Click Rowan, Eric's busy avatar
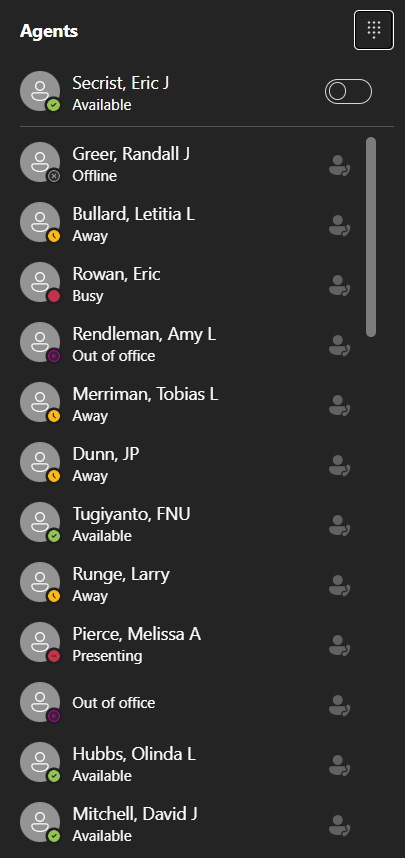 (40, 282)
